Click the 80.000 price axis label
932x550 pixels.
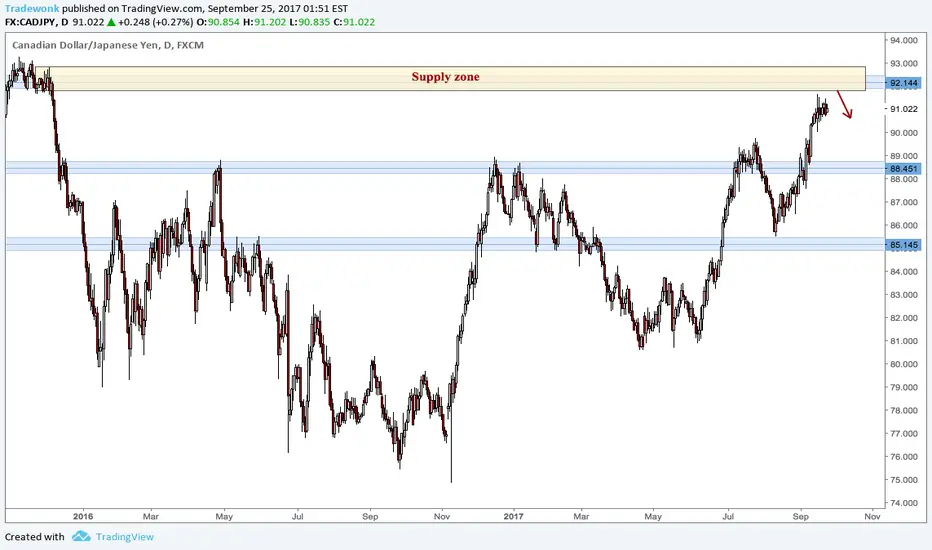coord(903,364)
